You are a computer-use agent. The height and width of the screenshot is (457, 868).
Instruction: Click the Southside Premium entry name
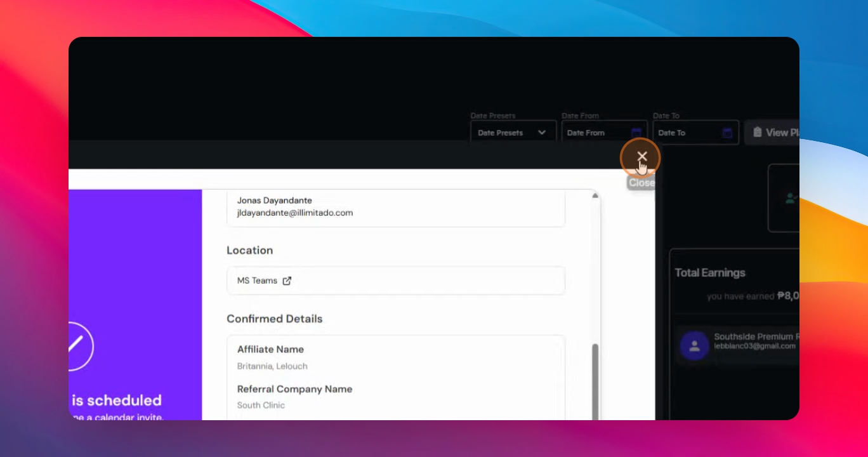coord(756,336)
